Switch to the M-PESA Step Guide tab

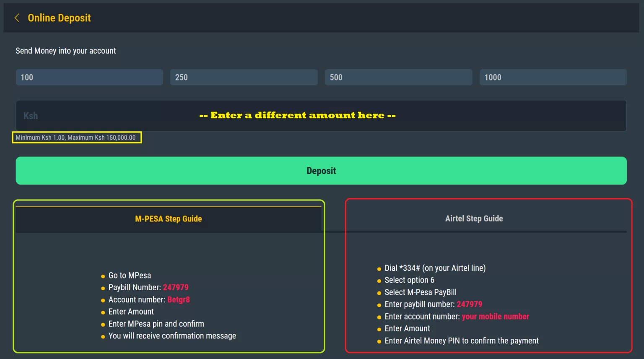169,219
